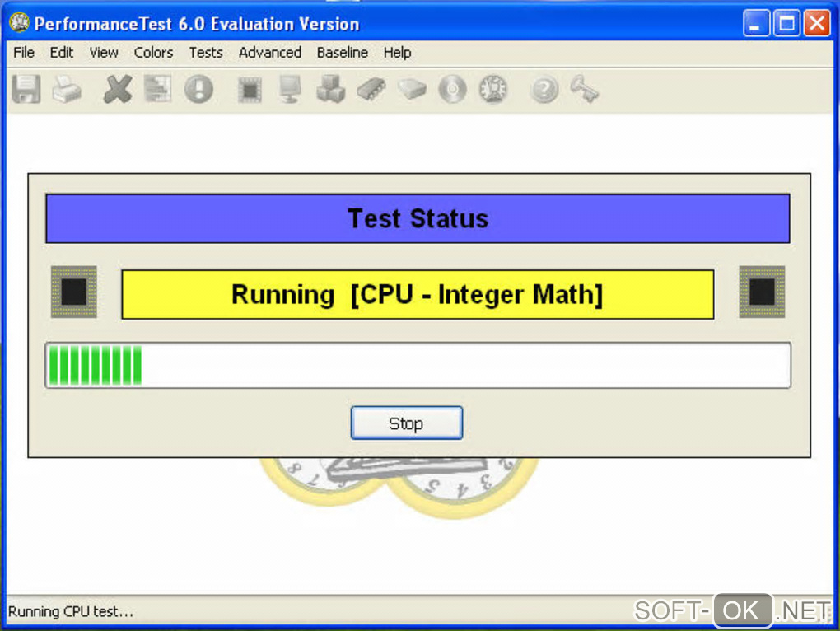Click the question mark help toolbar icon
Screen dimensions: 840x631
coord(544,90)
